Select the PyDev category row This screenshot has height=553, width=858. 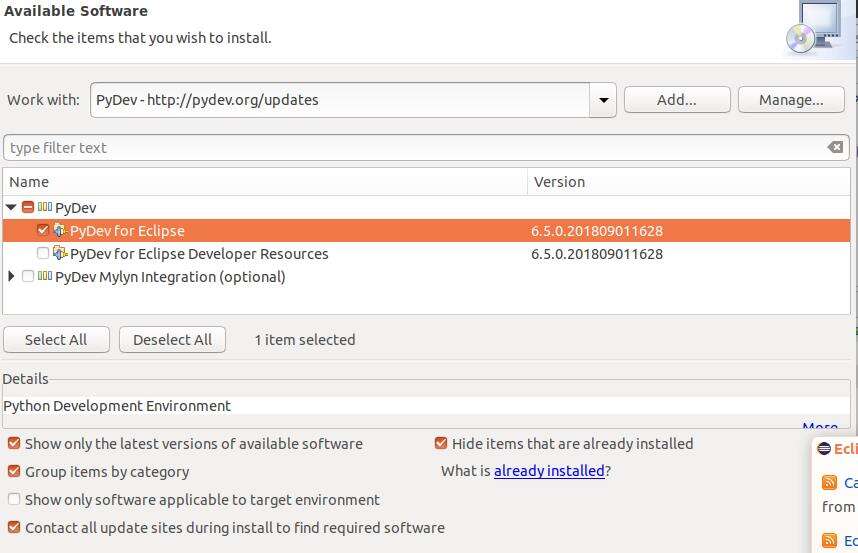[427, 207]
